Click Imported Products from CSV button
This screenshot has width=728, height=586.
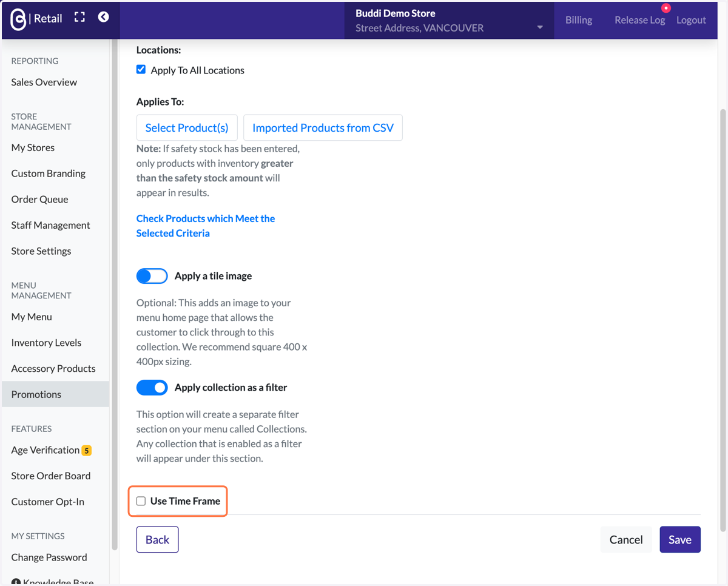point(323,127)
